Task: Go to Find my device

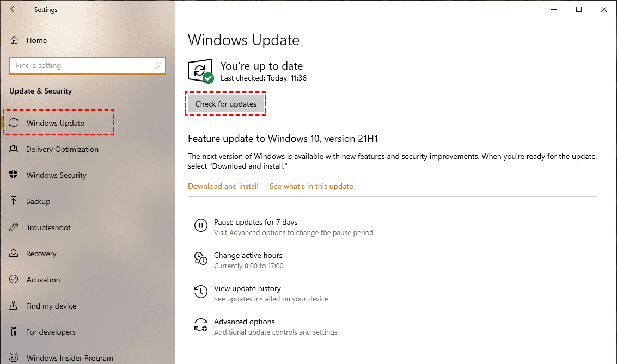Action: 51,306
